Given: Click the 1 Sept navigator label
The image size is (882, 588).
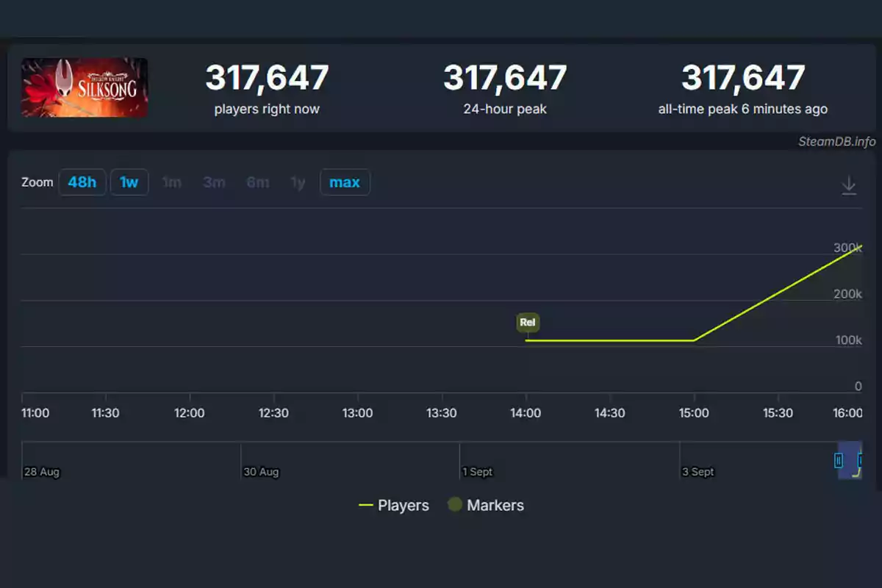Looking at the screenshot, I should point(478,472).
